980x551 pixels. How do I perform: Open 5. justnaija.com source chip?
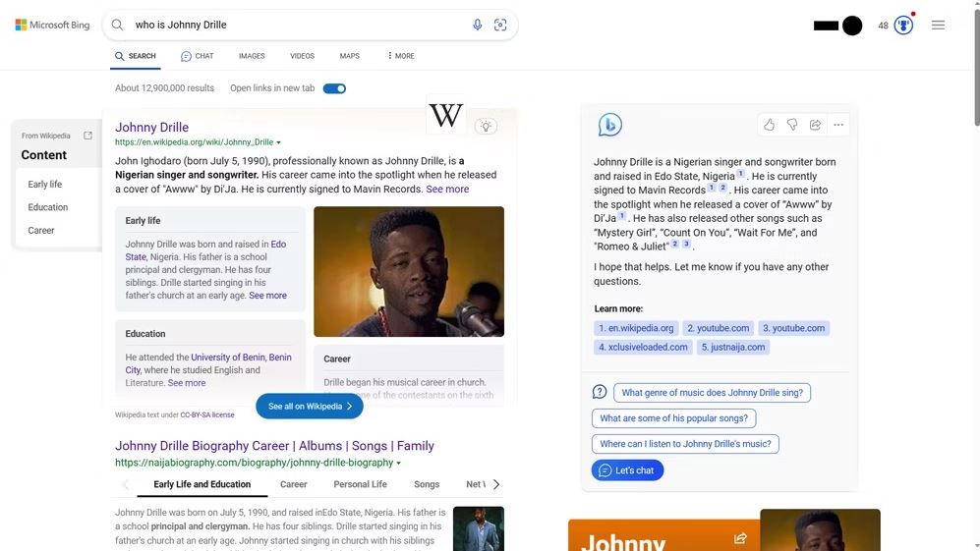pos(733,347)
